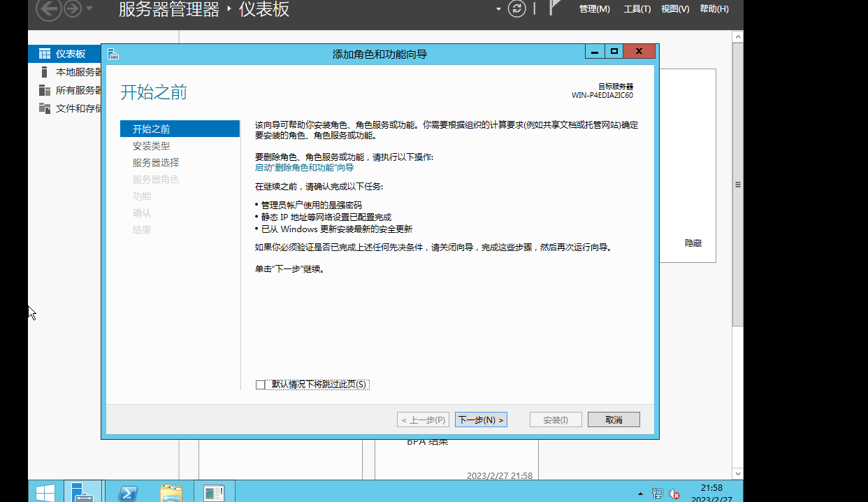Click 隐藏 link in the dashboard behind wizard
This screenshot has width=868, height=502.
coord(693,243)
